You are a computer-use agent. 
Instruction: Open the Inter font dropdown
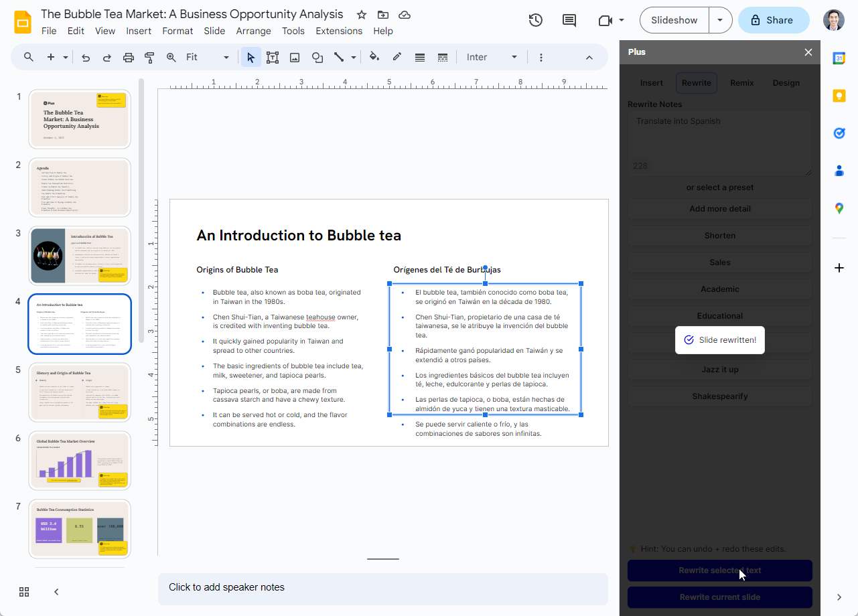(x=492, y=57)
